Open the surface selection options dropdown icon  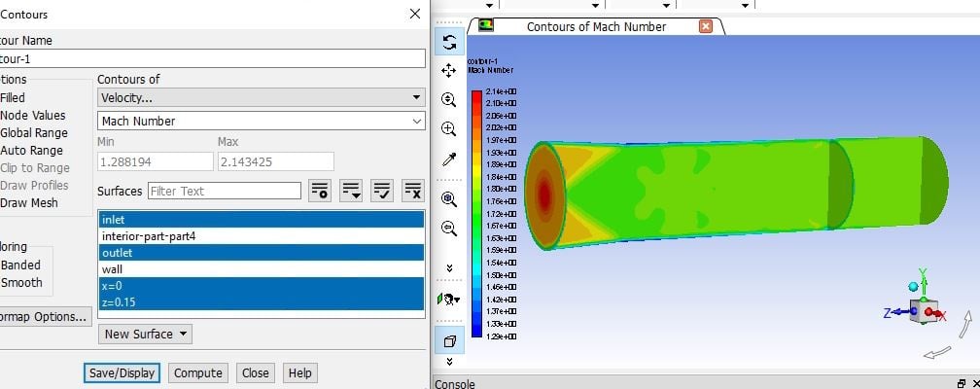pos(351,191)
